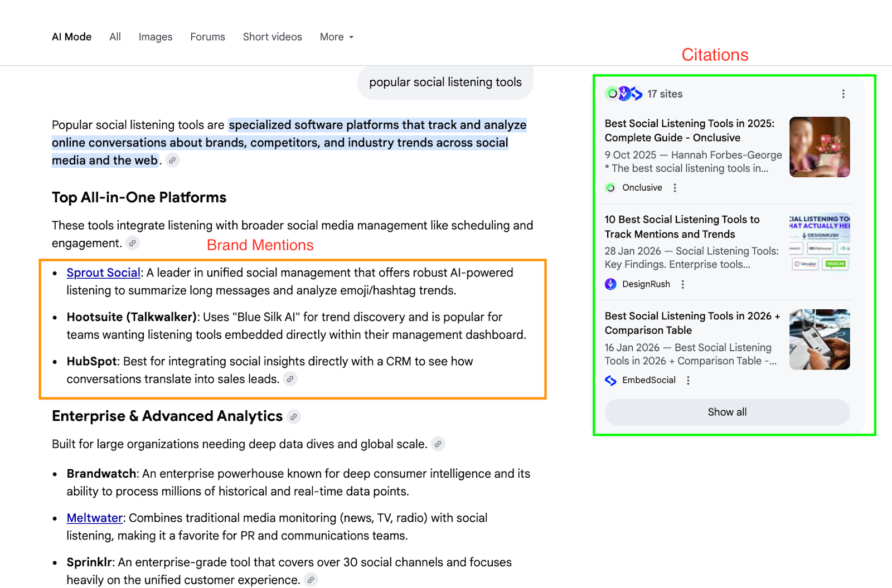
Task: Open the Sprout Social link
Action: 103,273
